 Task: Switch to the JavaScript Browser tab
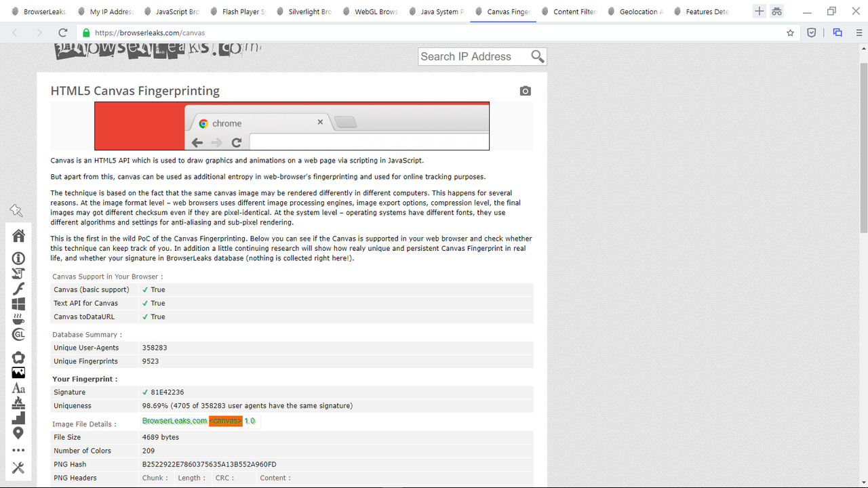[x=172, y=12]
